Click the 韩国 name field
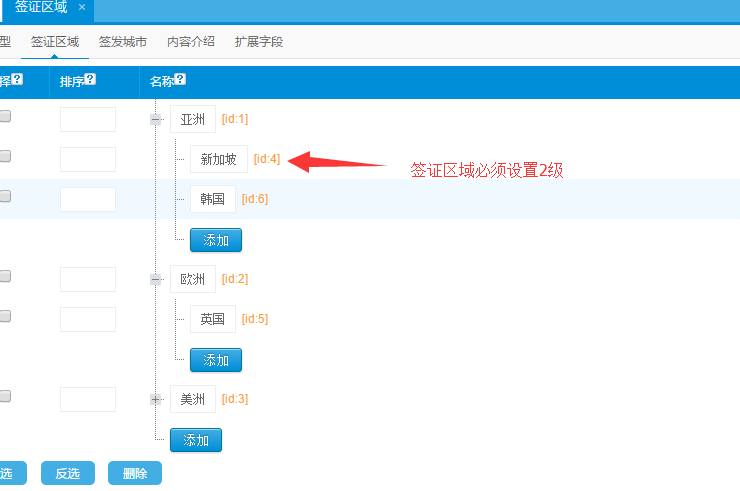 (x=213, y=199)
